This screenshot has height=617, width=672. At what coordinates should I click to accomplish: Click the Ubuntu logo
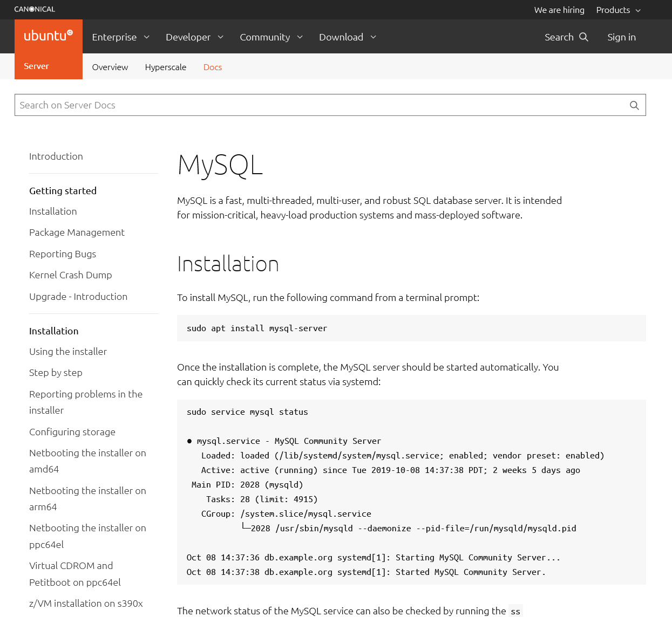pos(49,36)
